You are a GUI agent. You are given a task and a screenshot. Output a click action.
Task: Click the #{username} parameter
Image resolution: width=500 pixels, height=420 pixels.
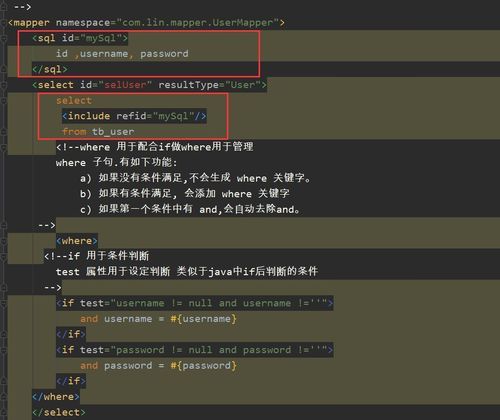click(x=203, y=319)
